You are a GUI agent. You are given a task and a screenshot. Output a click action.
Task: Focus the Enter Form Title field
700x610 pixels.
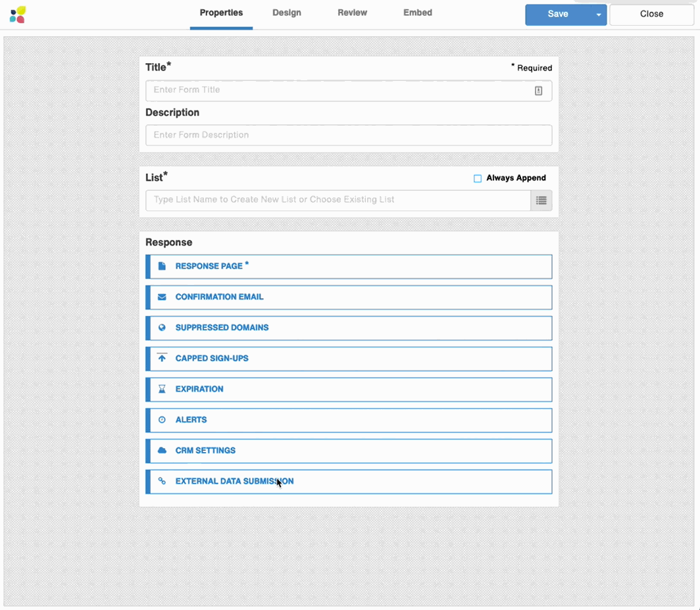[349, 91]
